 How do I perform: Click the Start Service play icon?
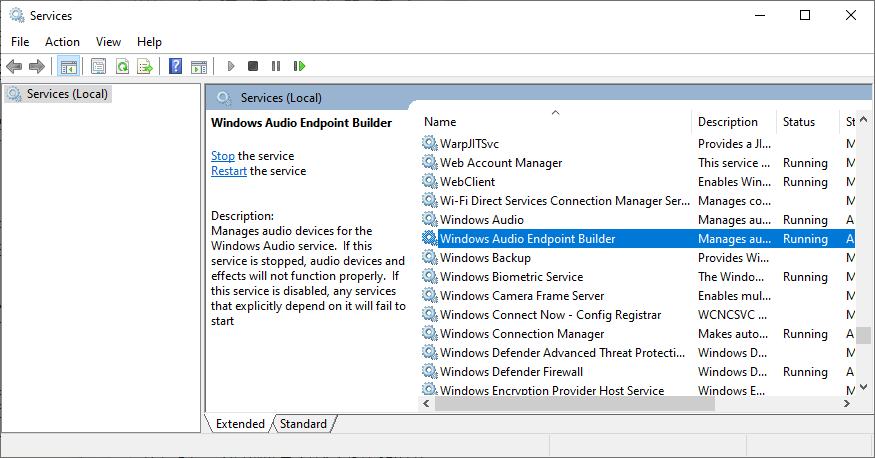230,66
